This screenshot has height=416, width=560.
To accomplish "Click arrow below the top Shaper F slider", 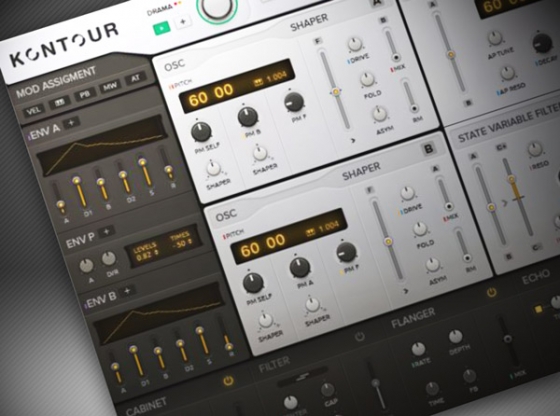I will click(353, 141).
